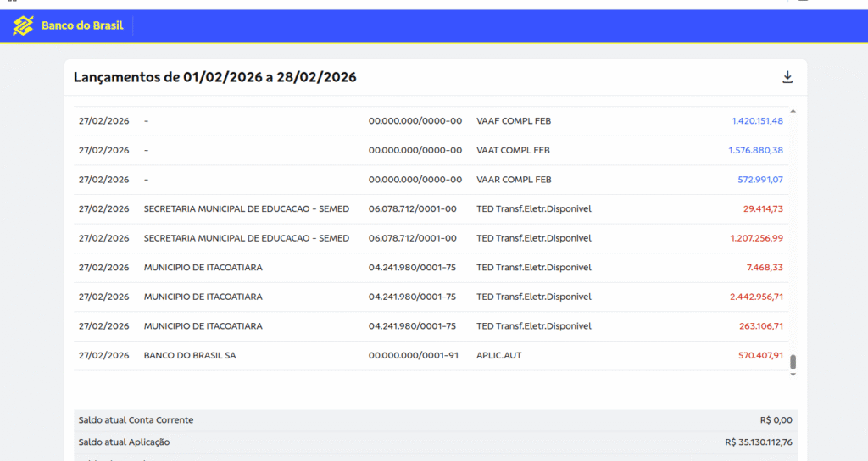
Task: Click the 1.207.256,99 SEMED transfer row
Action: tap(431, 238)
